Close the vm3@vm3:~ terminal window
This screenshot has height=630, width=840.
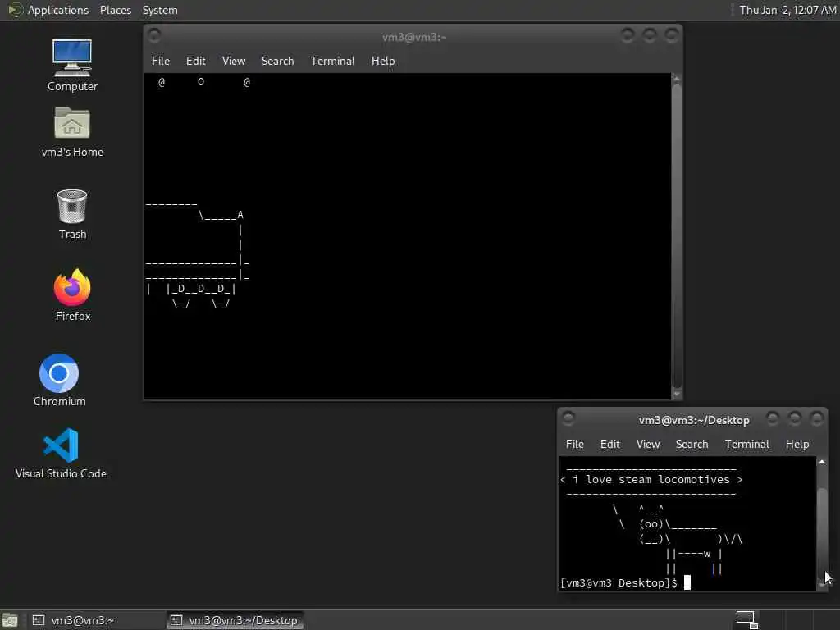pyautogui.click(x=671, y=35)
